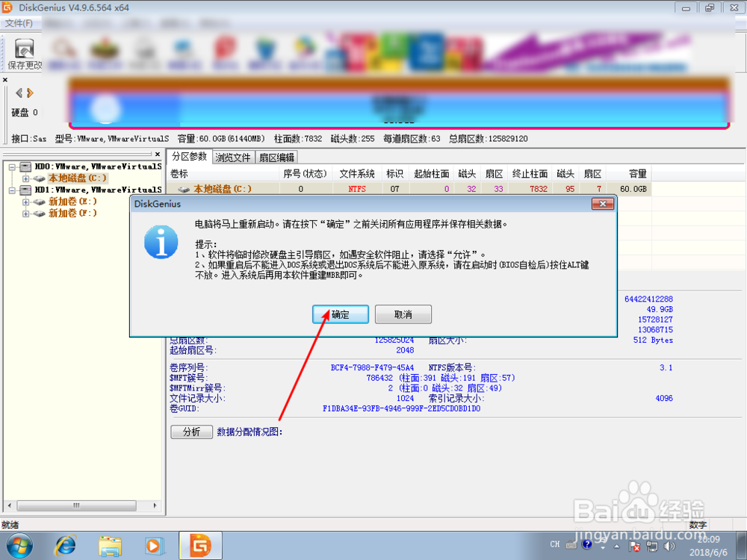The width and height of the screenshot is (747, 560).
Task: Click the HD1 hard disk icon
Action: (x=25, y=190)
